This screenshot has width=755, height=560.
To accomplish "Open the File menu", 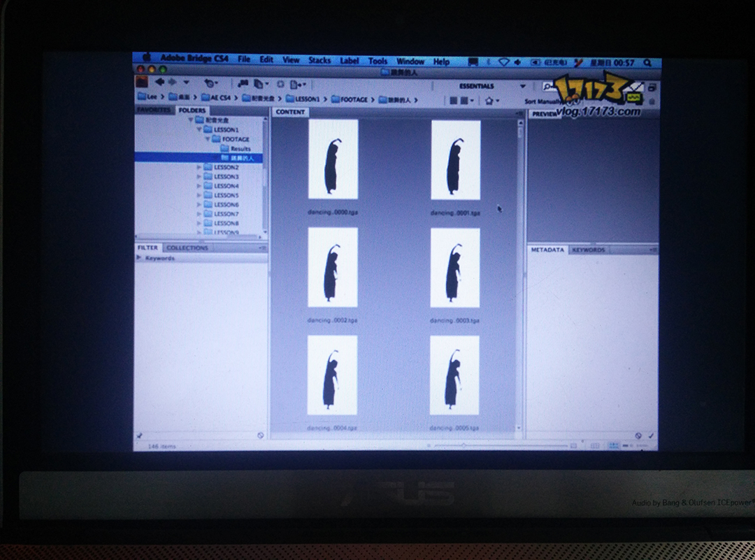I will tap(244, 59).
